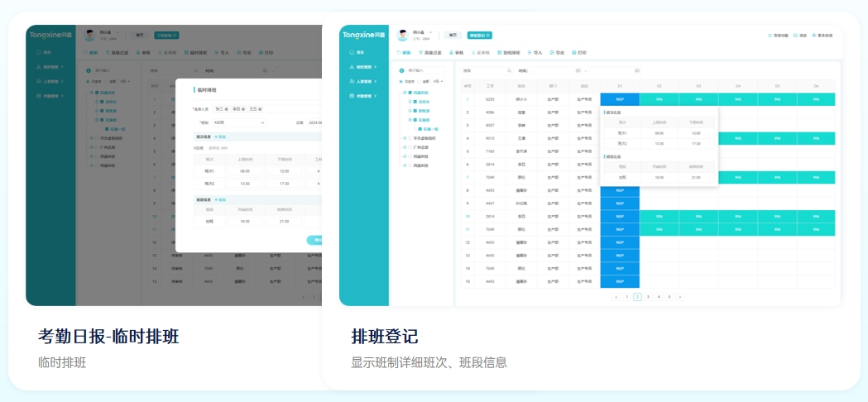Click the blue 965* cell in row 9
868x402 pixels.
[620, 203]
